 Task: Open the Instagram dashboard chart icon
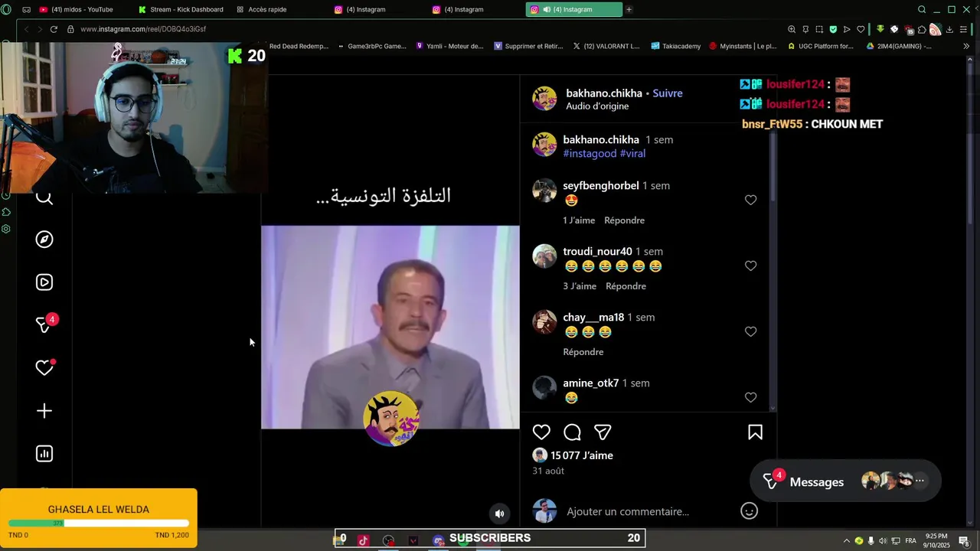click(x=44, y=454)
